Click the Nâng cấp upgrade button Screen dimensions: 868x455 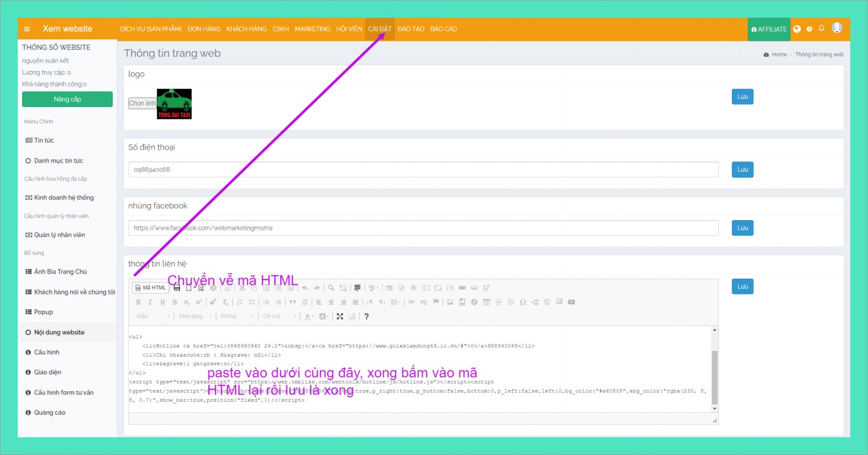(x=67, y=100)
